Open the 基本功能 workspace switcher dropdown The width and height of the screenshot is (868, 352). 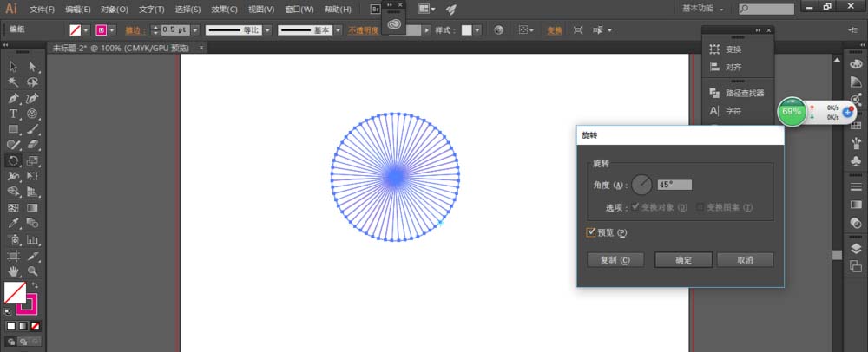(703, 9)
